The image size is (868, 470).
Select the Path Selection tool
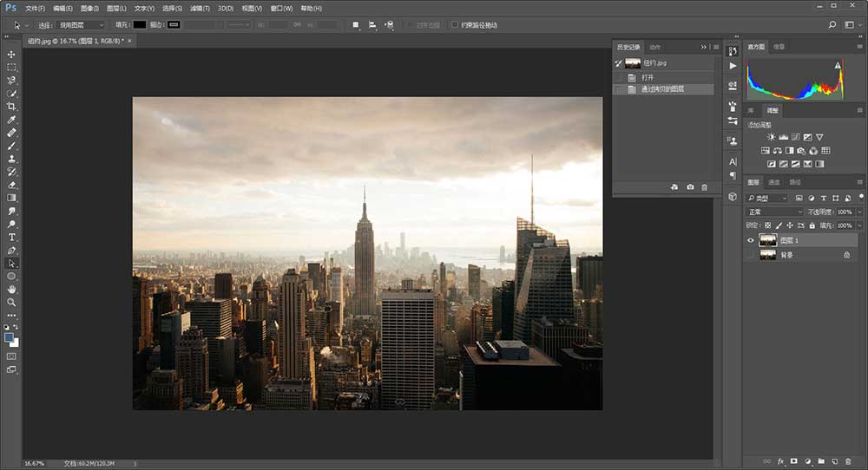[11, 264]
